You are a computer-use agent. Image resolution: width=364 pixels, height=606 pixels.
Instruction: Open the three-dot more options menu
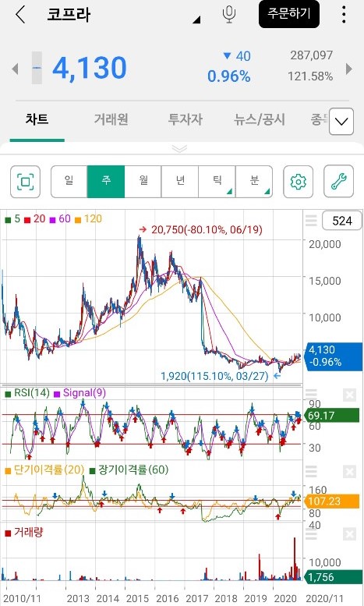344,15
